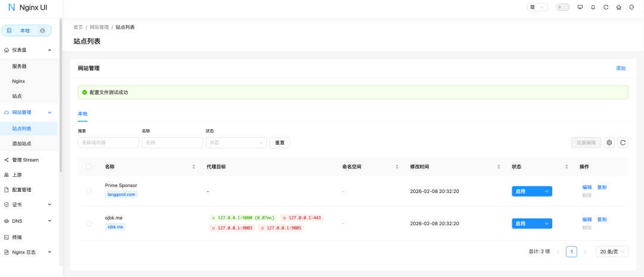Click the notification bell icon

(x=593, y=7)
